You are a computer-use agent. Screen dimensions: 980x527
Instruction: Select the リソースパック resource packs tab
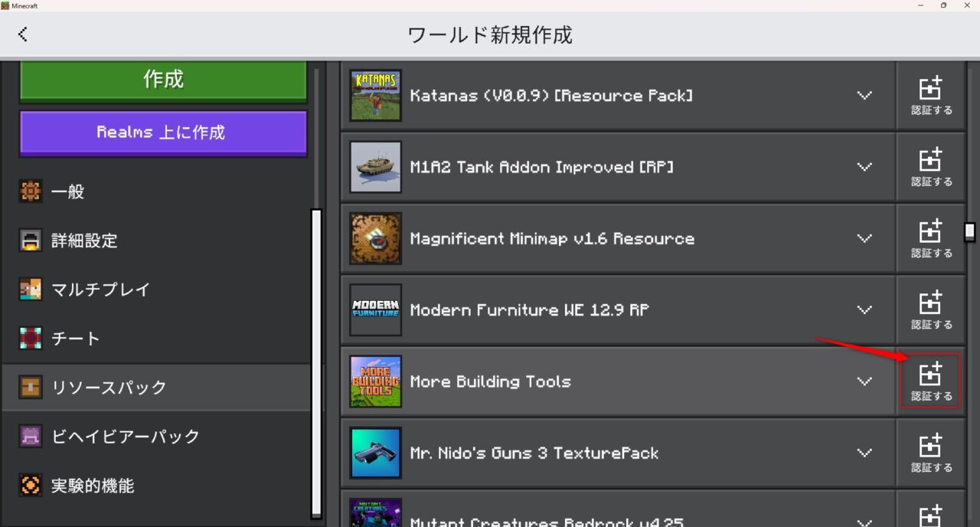[x=156, y=388]
